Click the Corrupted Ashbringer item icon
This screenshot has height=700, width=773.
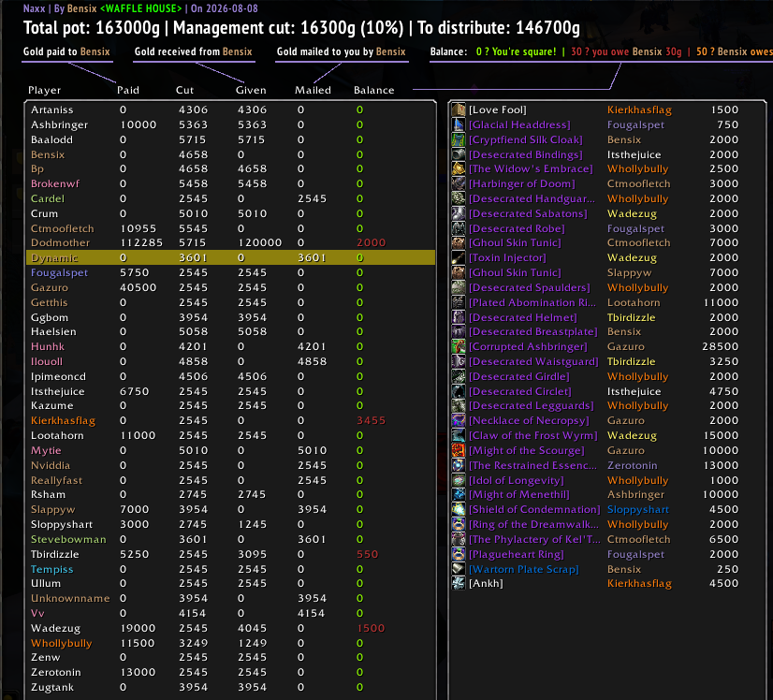(459, 346)
